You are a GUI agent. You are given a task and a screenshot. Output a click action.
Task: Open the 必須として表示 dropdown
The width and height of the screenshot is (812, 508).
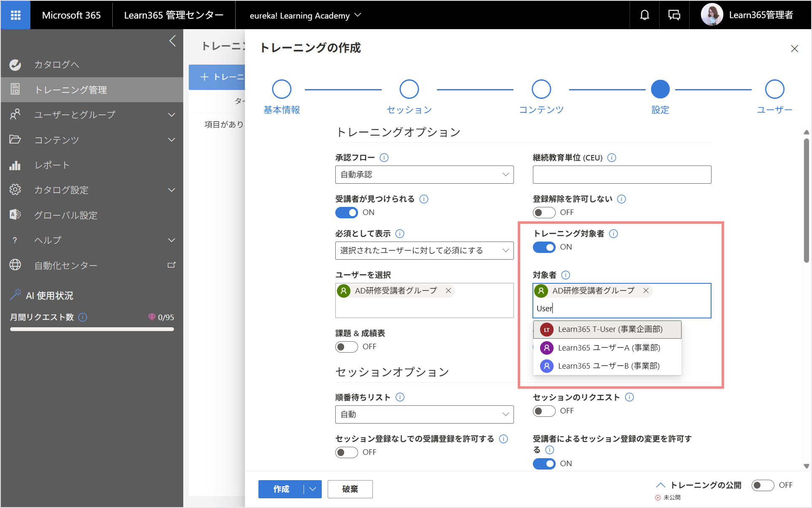(424, 250)
